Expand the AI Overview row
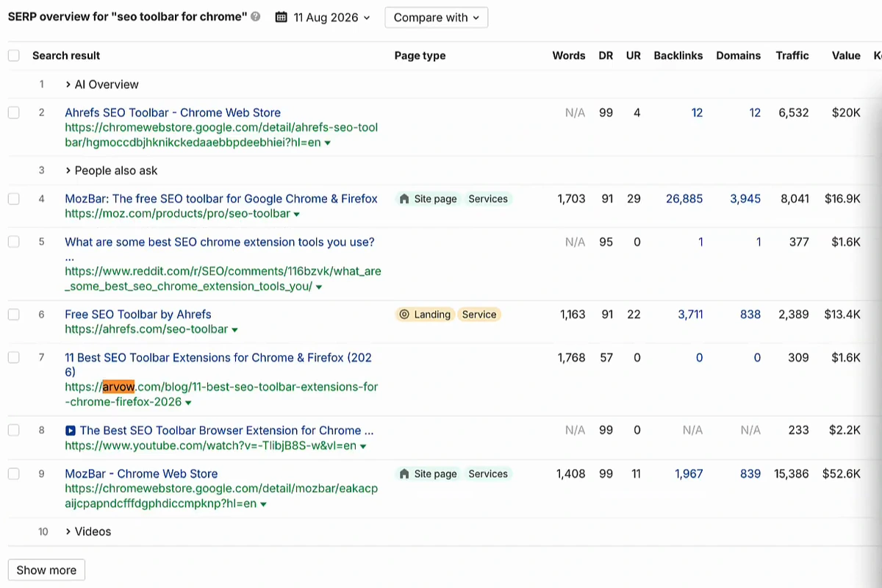 [x=101, y=85]
